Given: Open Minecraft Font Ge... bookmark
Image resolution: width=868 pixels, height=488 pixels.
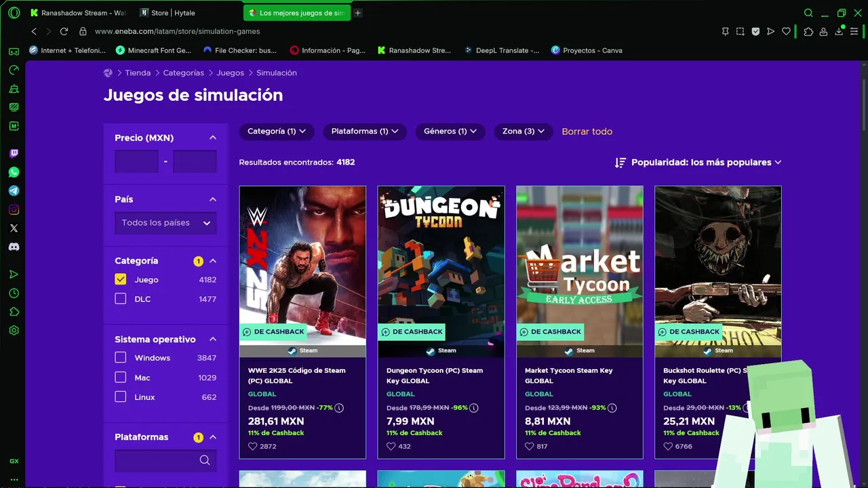Looking at the screenshot, I should (x=154, y=50).
